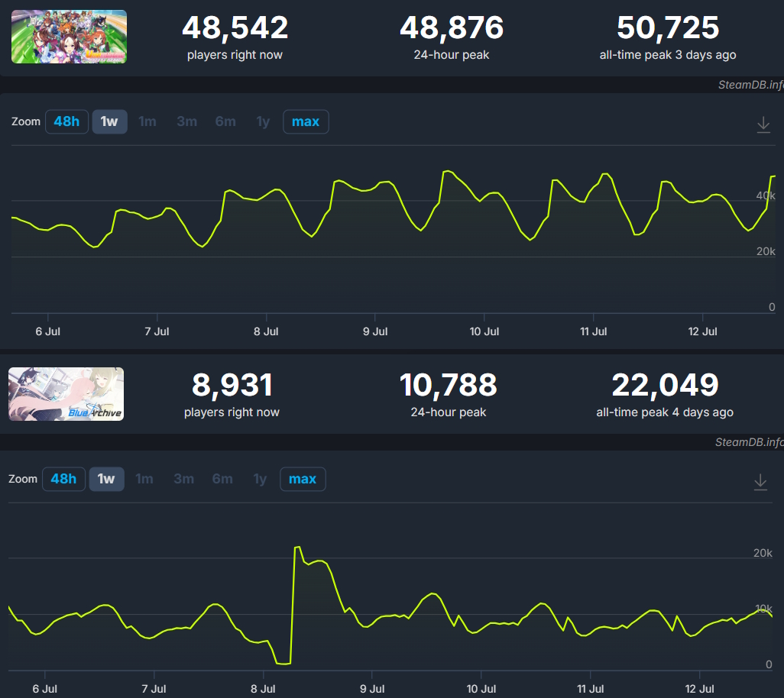The image size is (784, 698).
Task: Set Umamusume chart zoom to 6m
Action: pos(225,121)
